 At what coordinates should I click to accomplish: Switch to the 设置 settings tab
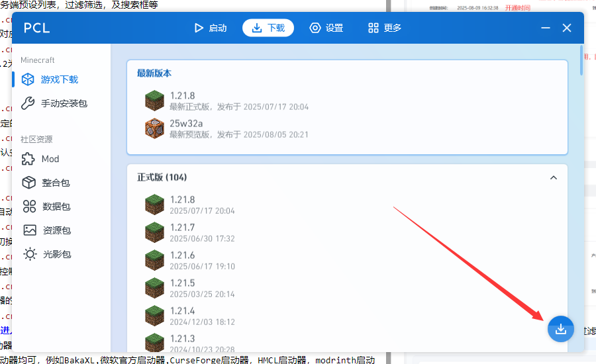point(326,28)
